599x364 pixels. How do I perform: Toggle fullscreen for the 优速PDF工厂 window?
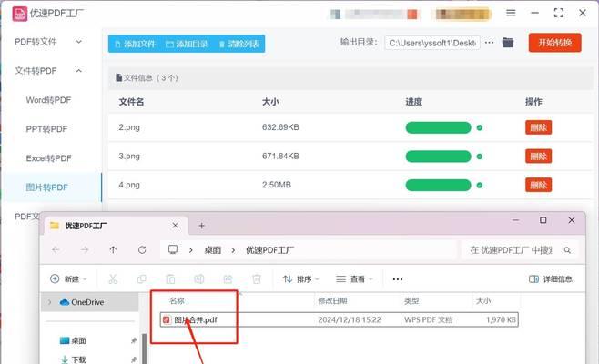(x=559, y=13)
